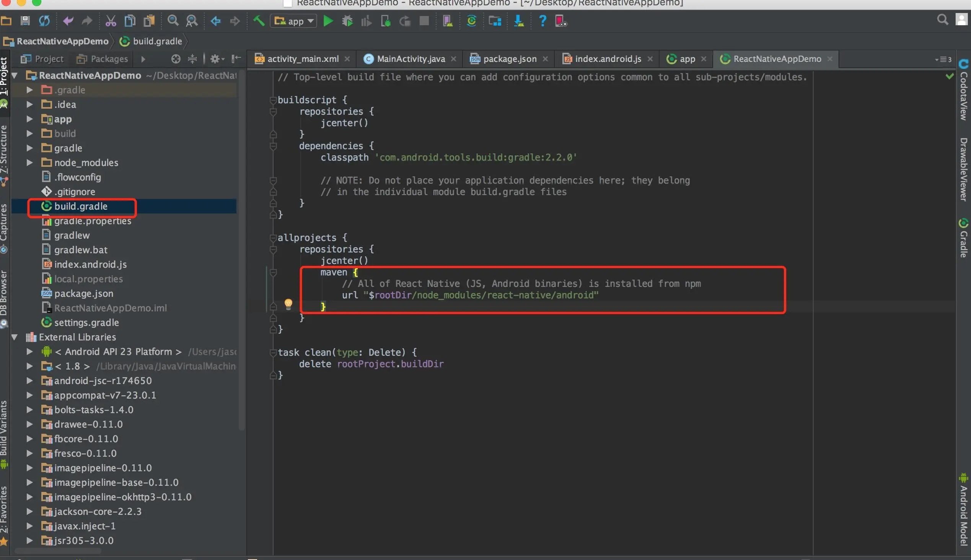The image size is (971, 560).
Task: Click the Debug app bug icon
Action: coord(347,21)
